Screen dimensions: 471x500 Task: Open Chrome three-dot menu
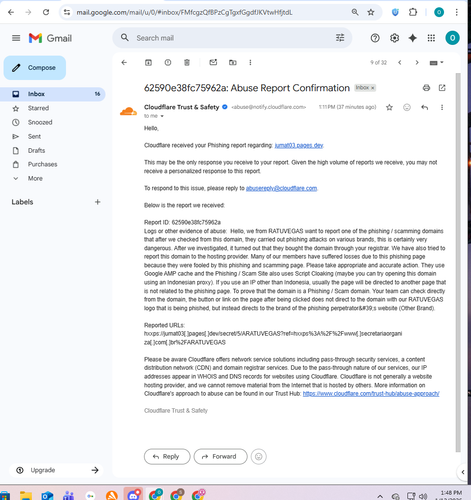click(x=457, y=12)
